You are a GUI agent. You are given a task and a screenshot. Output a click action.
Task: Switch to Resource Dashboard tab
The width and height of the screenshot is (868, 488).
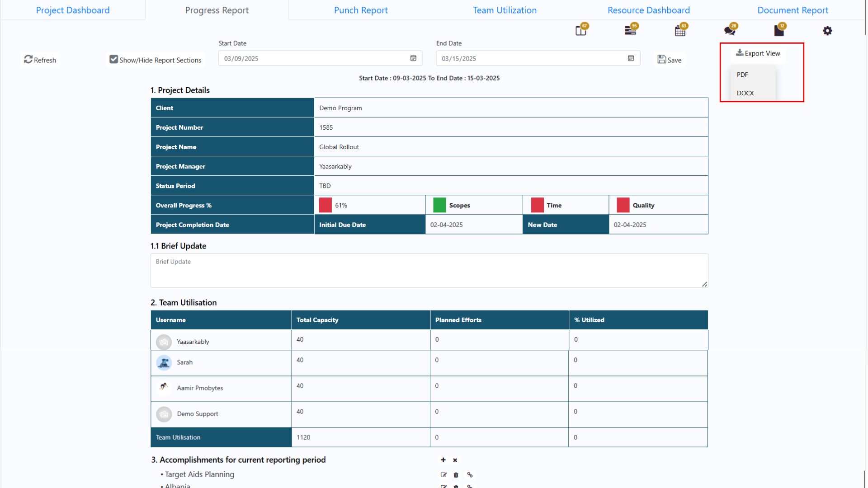649,10
